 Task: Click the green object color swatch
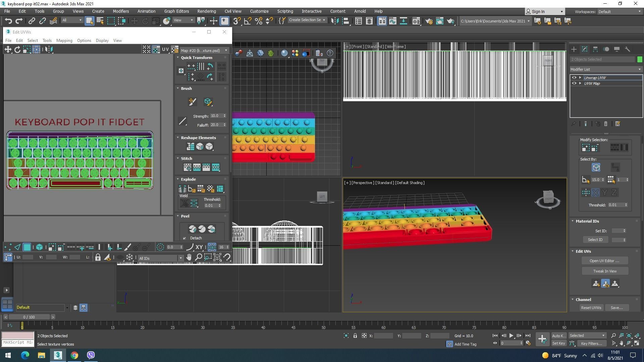[640, 59]
